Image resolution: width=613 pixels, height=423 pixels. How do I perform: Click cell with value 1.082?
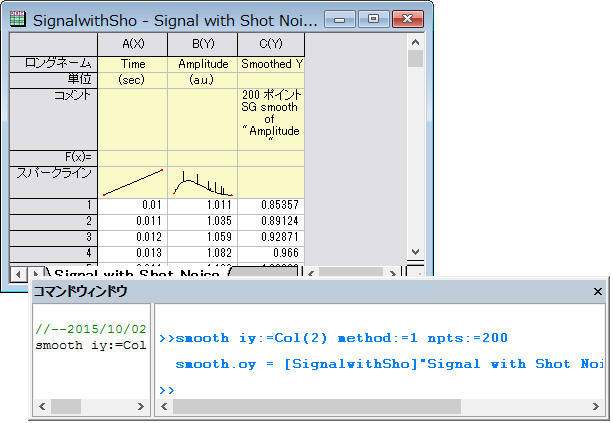coord(203,254)
